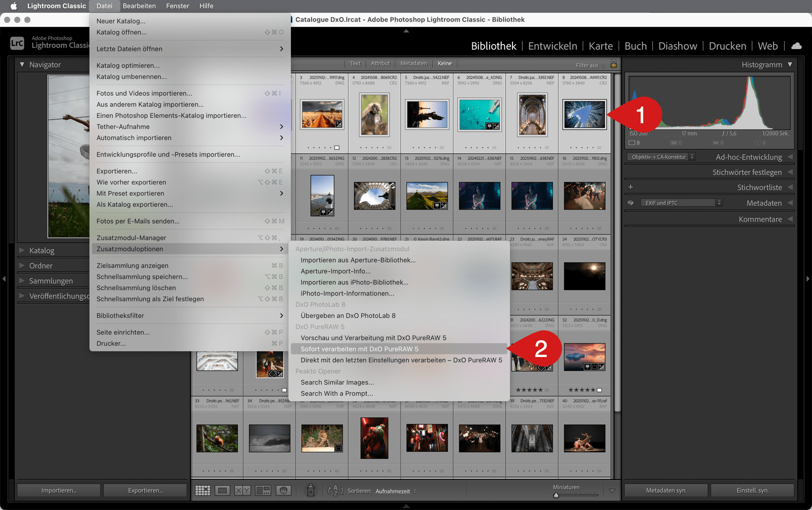Select the leopard thumbnail in bottom row
This screenshot has width=812, height=510.
tap(322, 438)
